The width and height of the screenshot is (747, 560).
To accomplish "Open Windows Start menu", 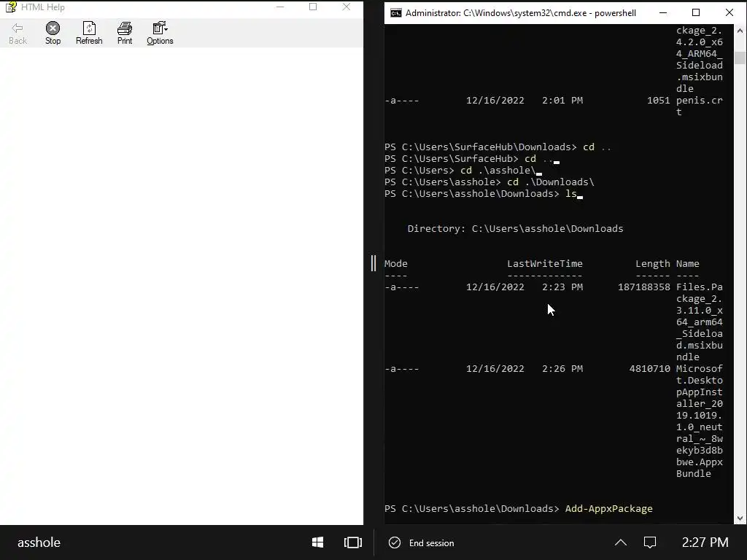I will click(x=318, y=542).
